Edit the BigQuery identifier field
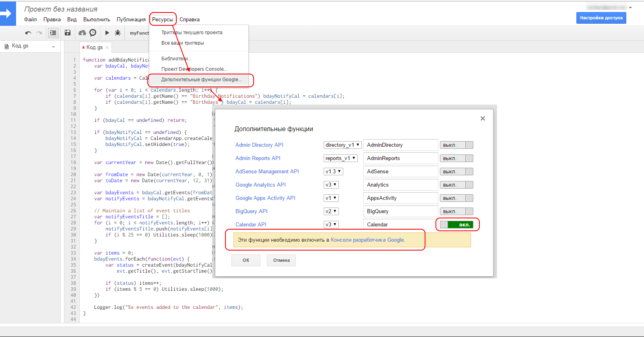This screenshot has width=644, height=337. coord(400,211)
